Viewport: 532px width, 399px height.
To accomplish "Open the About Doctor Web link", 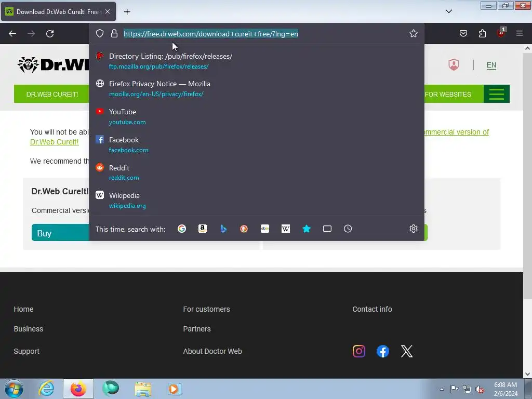I will [x=212, y=351].
